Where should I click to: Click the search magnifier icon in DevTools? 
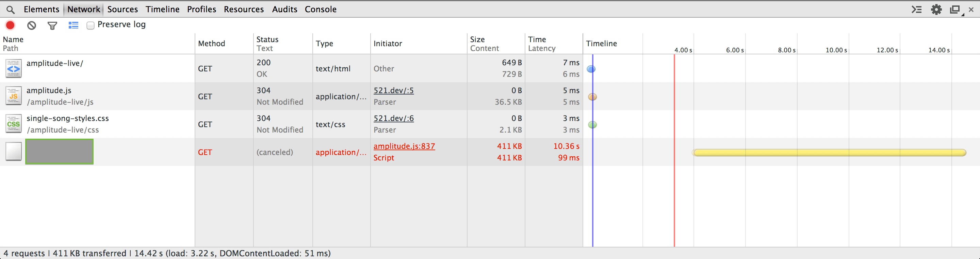point(11,10)
